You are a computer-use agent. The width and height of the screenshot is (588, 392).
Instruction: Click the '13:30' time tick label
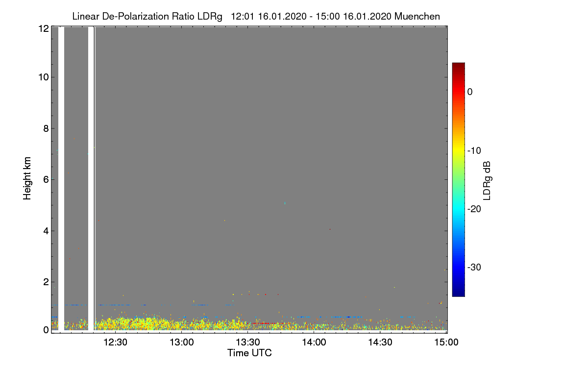point(247,343)
